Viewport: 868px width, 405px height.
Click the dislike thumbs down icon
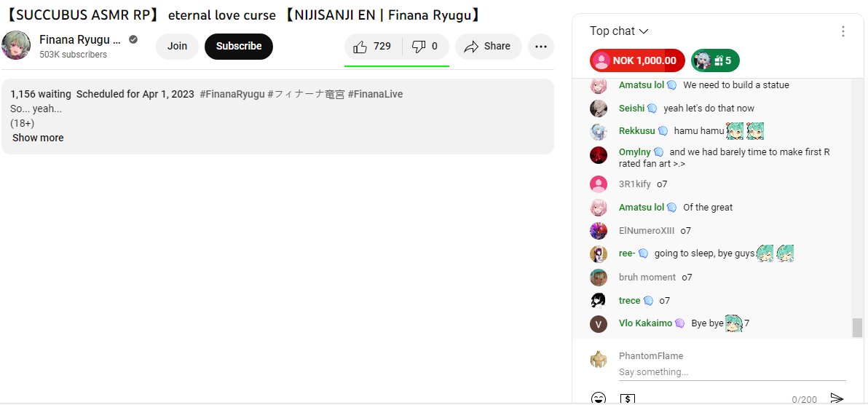coord(425,47)
